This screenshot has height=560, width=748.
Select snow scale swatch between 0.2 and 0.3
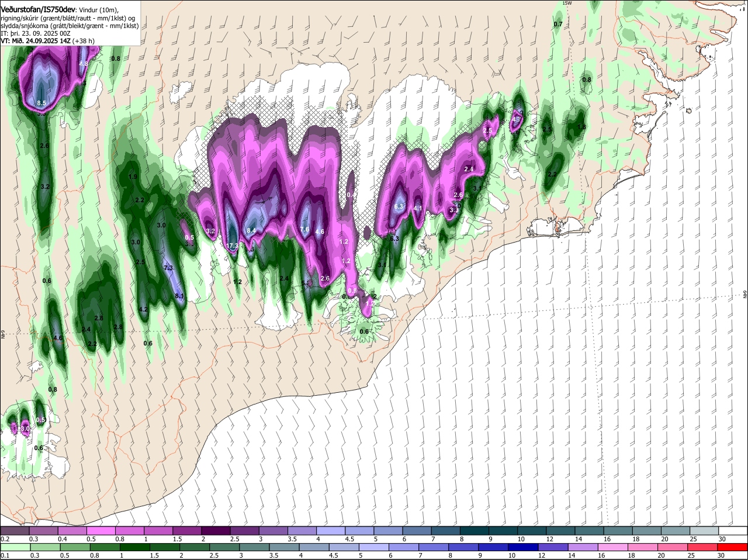15,530
